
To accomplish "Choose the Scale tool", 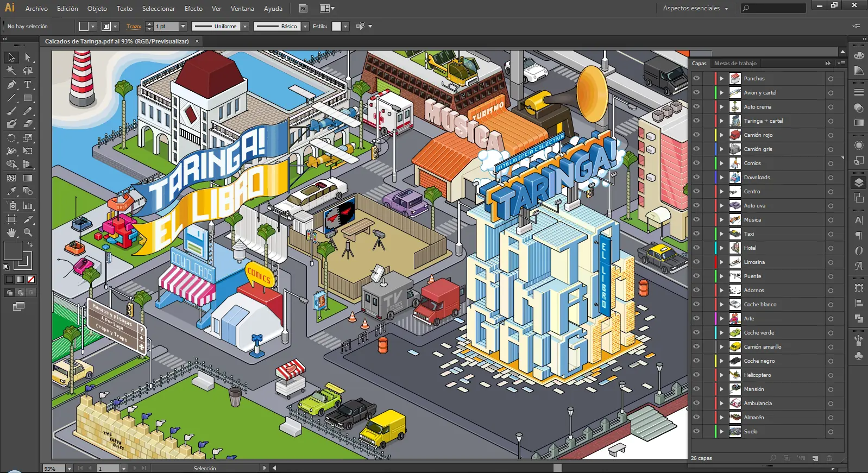I will pyautogui.click(x=28, y=138).
